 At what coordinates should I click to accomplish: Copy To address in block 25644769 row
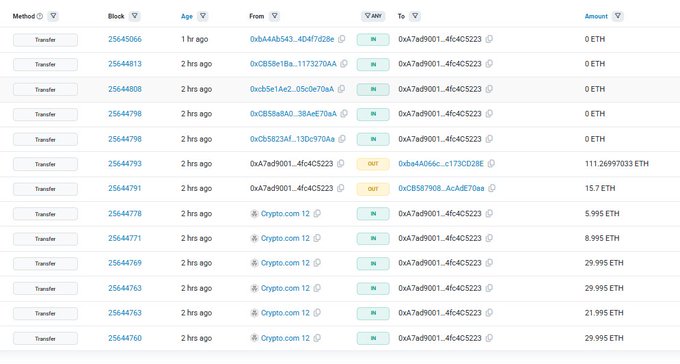tap(489, 263)
